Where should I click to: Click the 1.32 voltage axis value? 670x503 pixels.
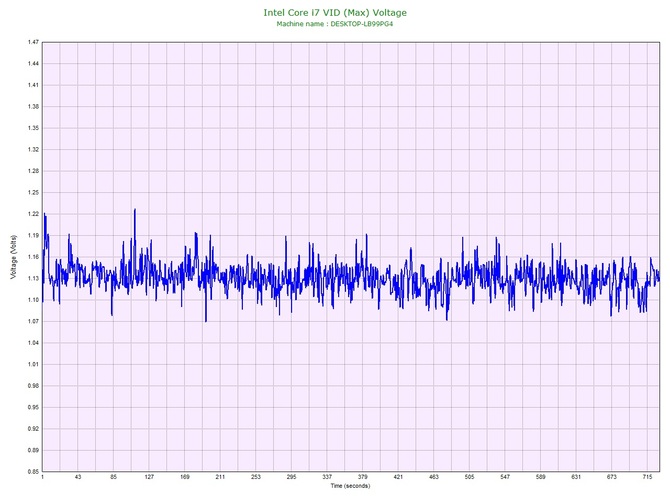pyautogui.click(x=33, y=150)
